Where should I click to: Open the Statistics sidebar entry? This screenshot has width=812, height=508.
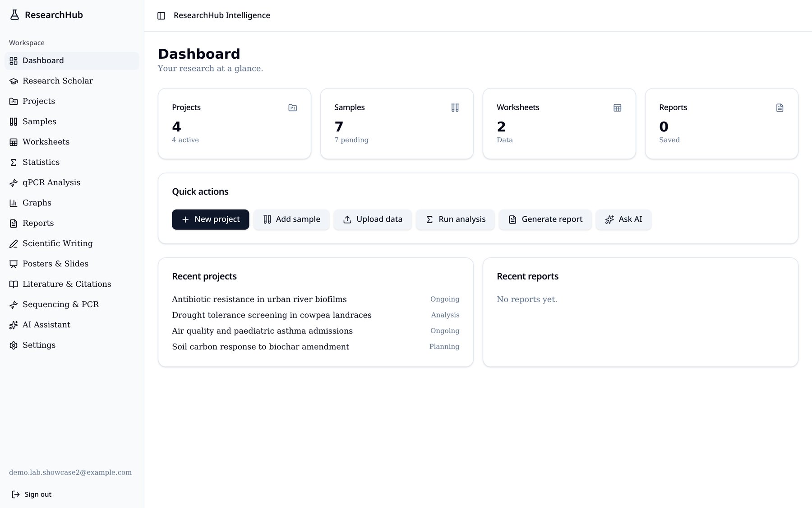72,162
